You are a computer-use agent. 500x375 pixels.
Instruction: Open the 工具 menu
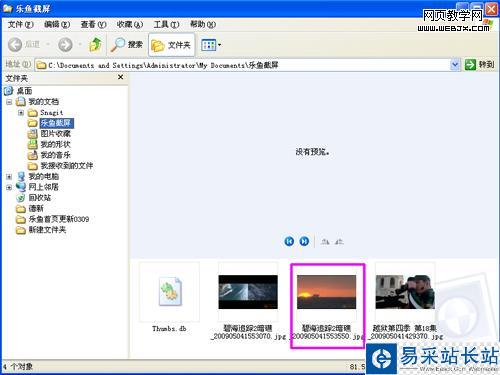166,24
